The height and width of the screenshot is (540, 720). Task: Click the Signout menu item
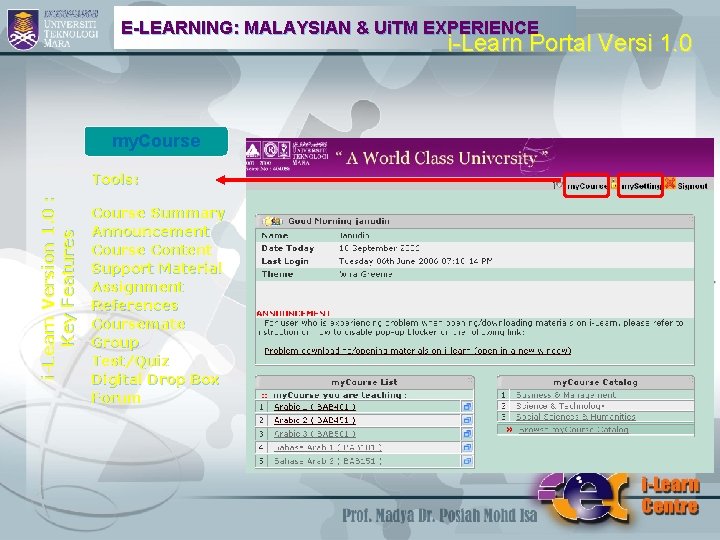point(692,186)
